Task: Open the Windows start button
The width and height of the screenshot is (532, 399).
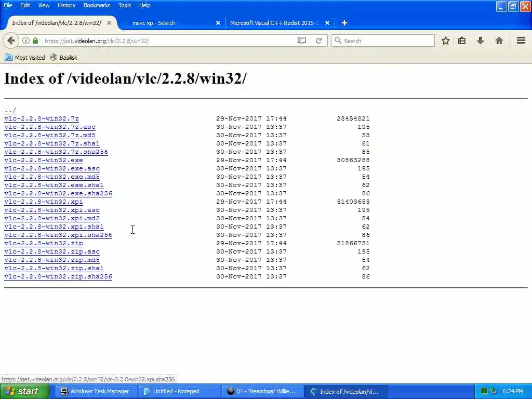Action: click(x=24, y=392)
